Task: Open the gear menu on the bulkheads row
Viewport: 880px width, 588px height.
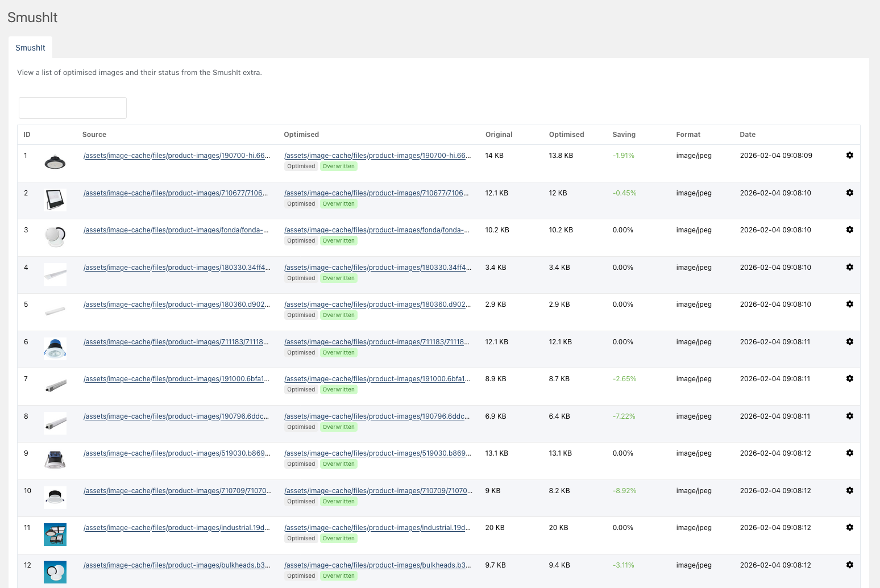Action: coord(849,565)
